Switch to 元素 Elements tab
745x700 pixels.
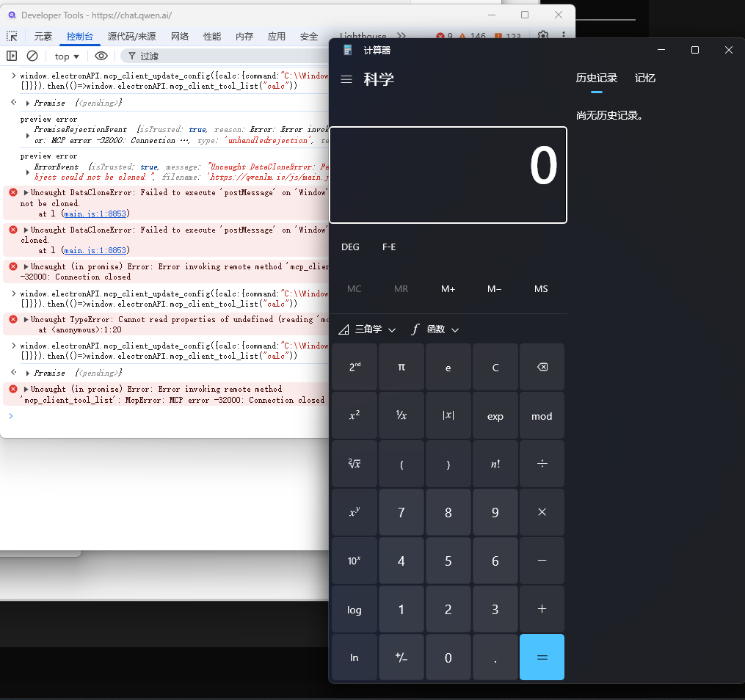pos(43,36)
